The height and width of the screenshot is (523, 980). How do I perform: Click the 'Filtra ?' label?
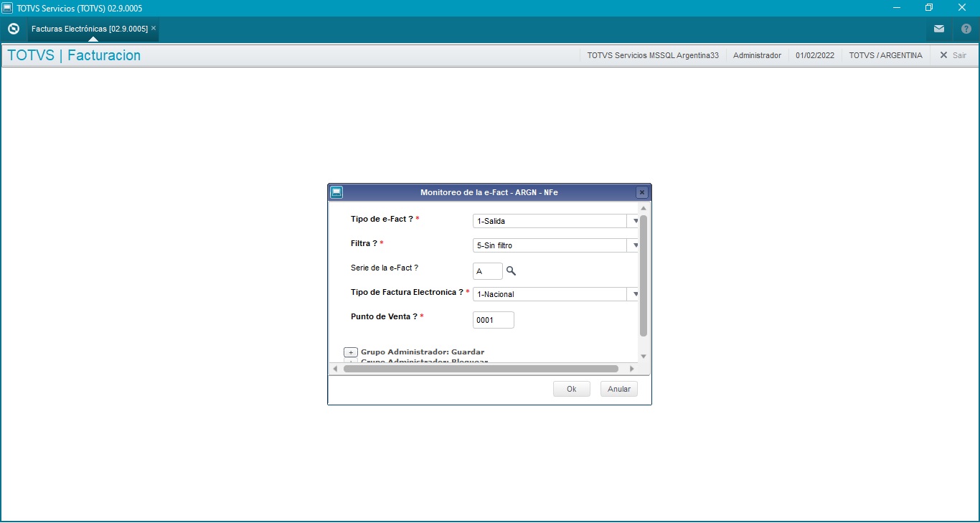364,243
